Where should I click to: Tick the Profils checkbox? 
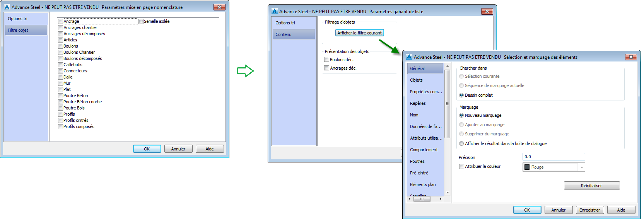tap(60, 114)
